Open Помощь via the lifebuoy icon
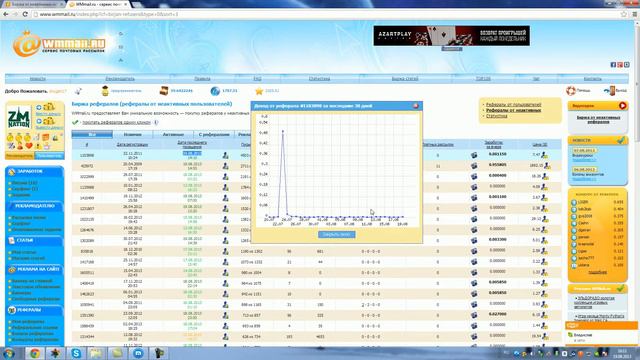Viewport: 640px width, 360px height. pyautogui.click(x=571, y=91)
